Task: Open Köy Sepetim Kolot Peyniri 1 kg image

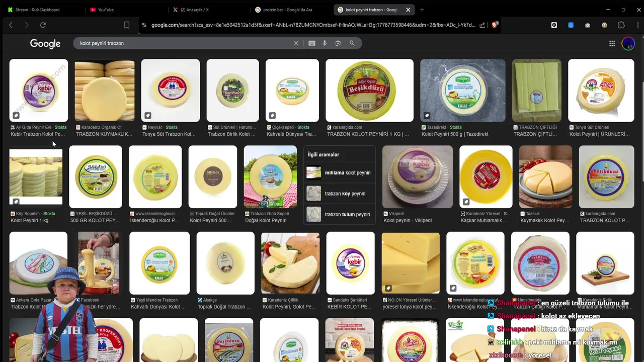Action: coord(36,177)
